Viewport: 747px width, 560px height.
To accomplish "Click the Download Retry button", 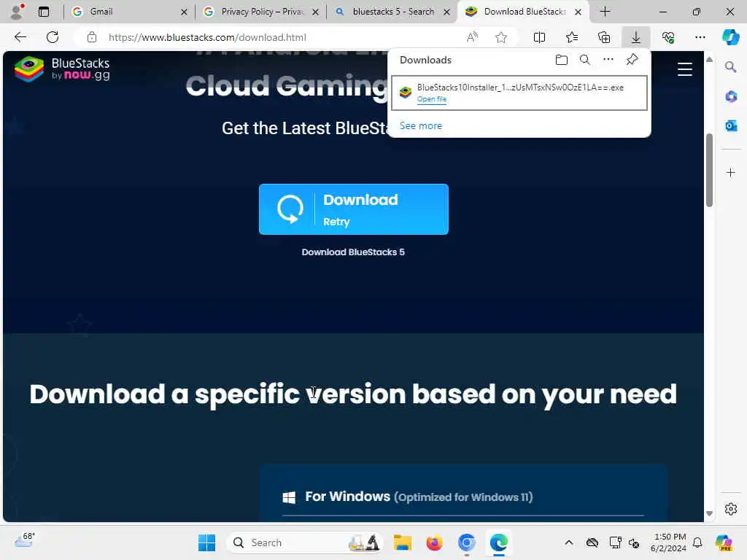I will click(x=354, y=209).
